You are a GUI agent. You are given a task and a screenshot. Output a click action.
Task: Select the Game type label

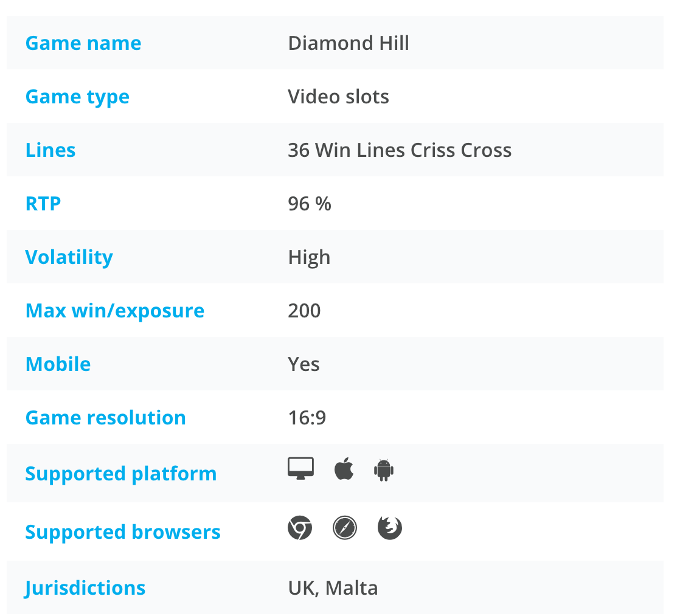[x=77, y=97]
